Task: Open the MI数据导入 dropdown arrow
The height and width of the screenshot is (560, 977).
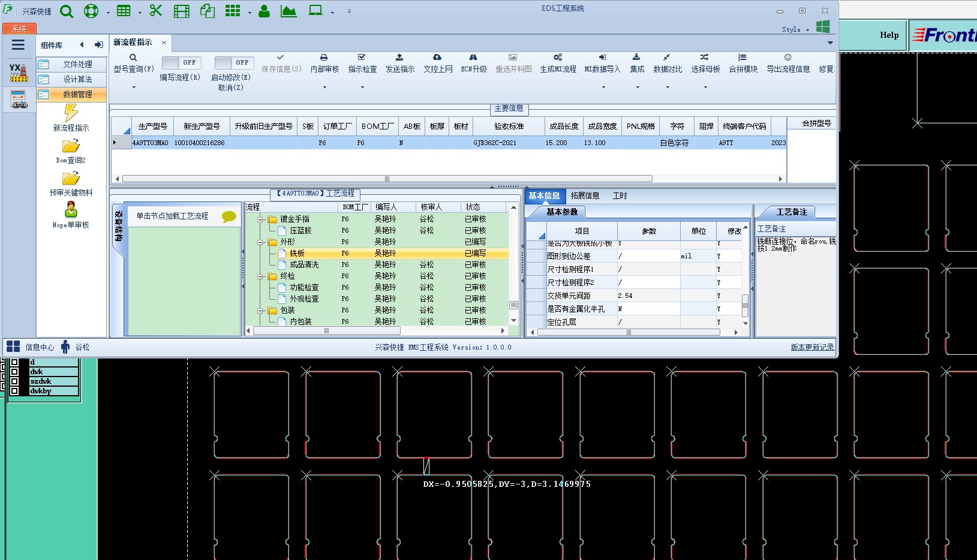Action: pyautogui.click(x=603, y=88)
